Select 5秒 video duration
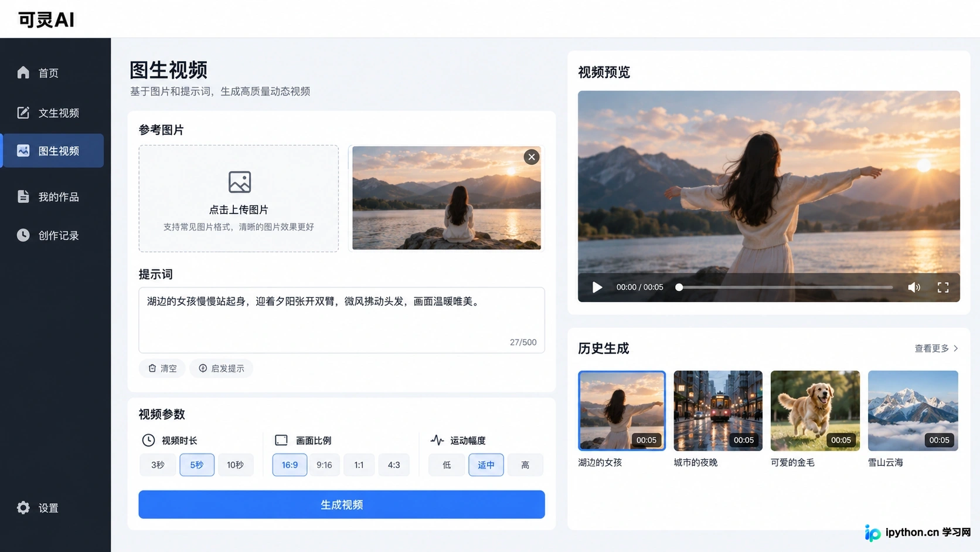Screen dimensions: 980x552 click(197, 465)
